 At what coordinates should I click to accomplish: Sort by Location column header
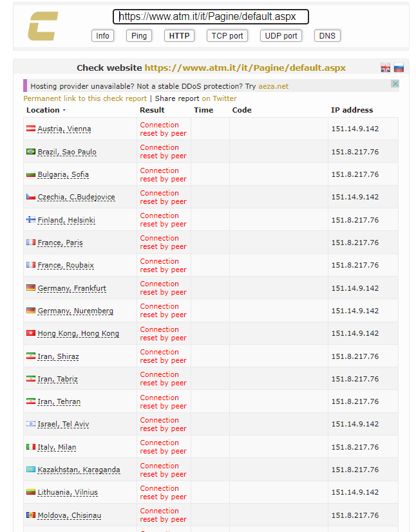click(x=45, y=110)
